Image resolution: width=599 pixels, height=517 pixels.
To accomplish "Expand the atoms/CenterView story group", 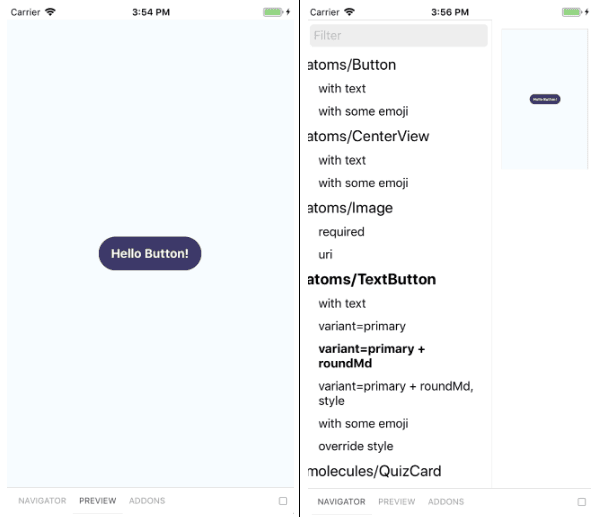I will 369,136.
